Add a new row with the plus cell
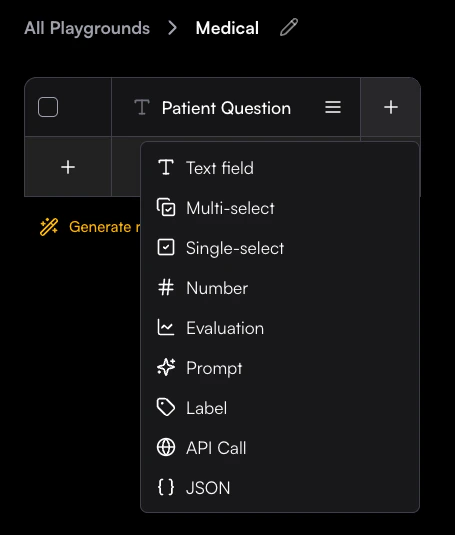This screenshot has width=455, height=535. tap(68, 167)
